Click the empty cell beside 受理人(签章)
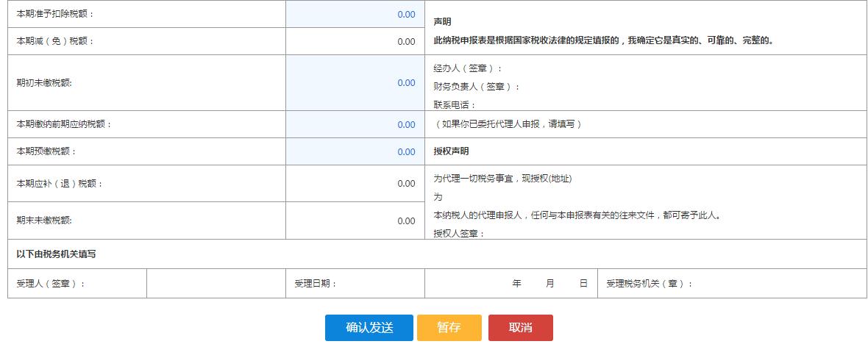The height and width of the screenshot is (344, 868). (216, 284)
